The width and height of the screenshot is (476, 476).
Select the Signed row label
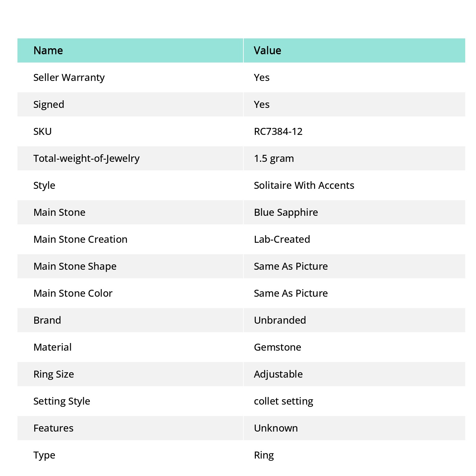[x=49, y=104]
